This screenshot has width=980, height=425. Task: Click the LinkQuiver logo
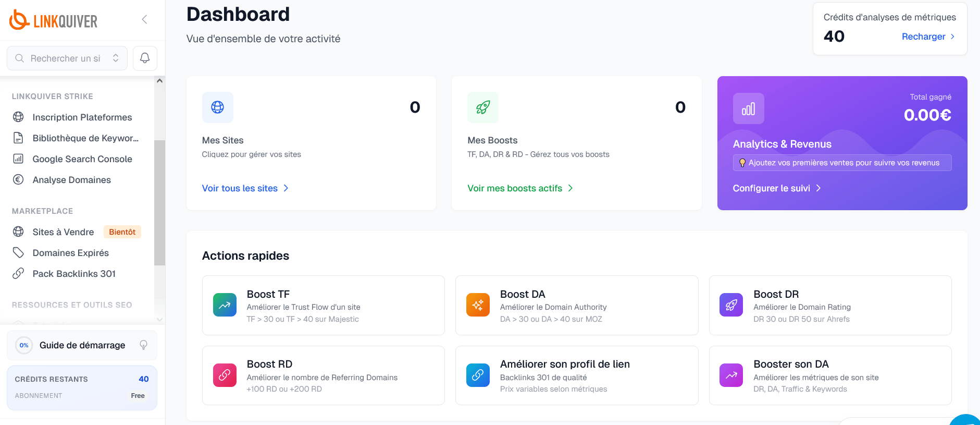(x=53, y=20)
